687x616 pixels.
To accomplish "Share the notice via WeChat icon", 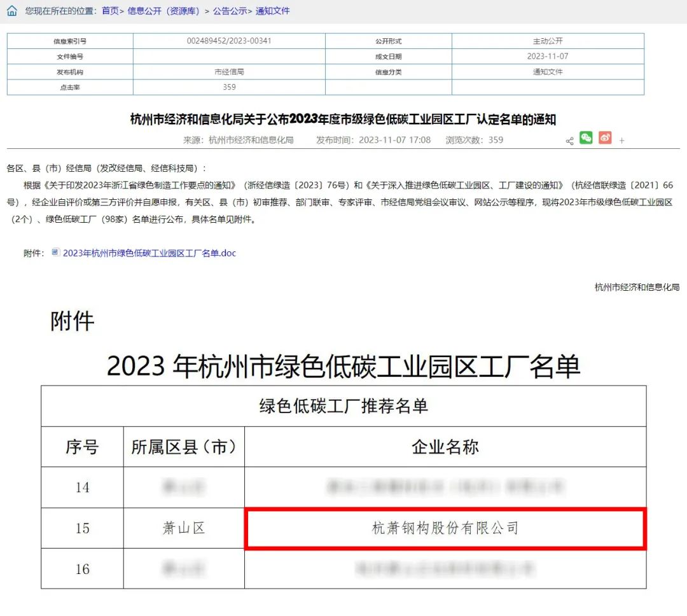I will click(586, 137).
